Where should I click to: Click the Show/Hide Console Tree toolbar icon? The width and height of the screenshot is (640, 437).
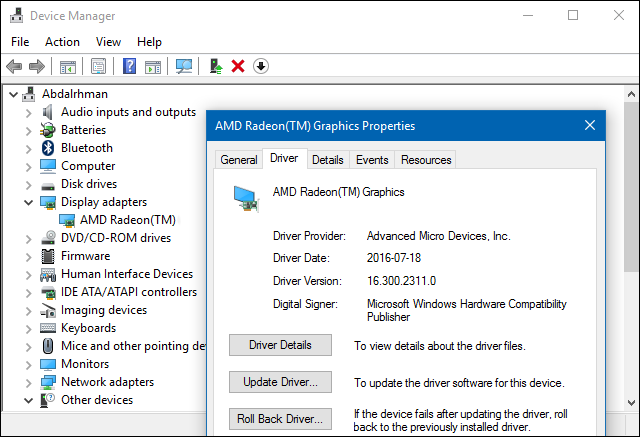[68, 66]
